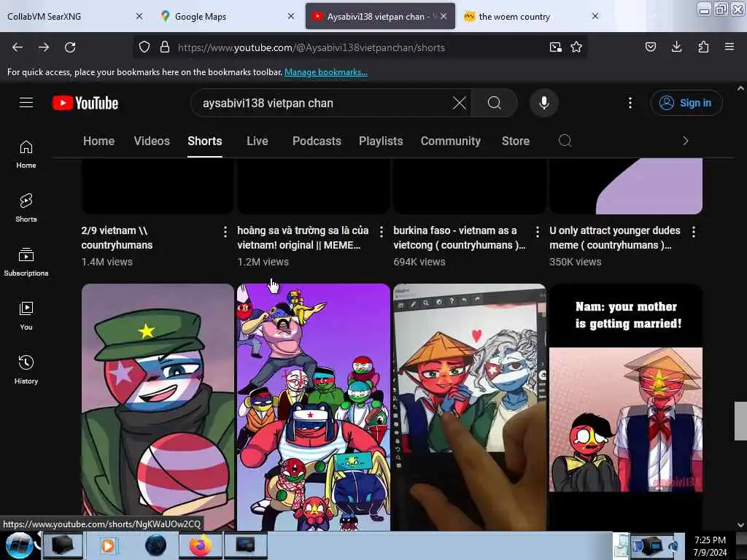Open Home in the YouTube sidebar
This screenshot has height=560, width=747.
pos(26,155)
